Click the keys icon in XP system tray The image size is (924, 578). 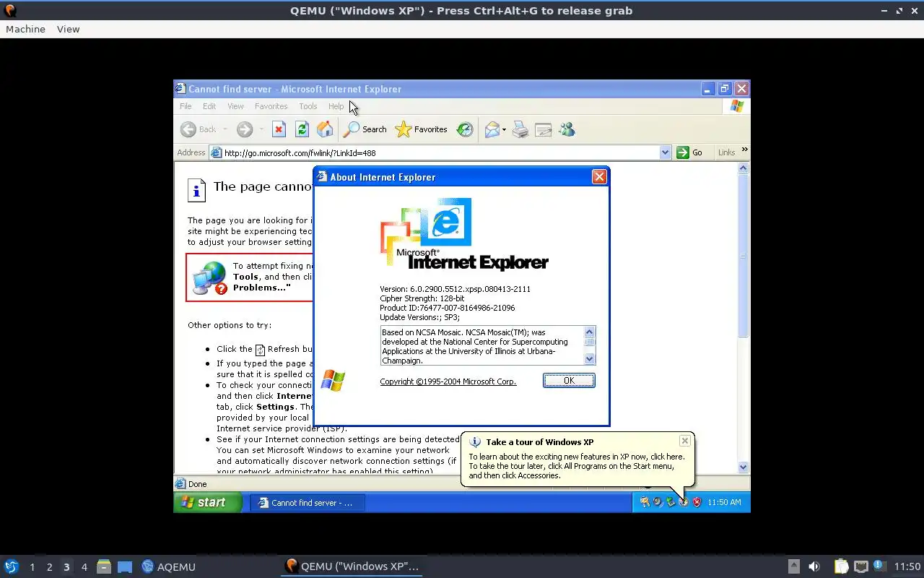coord(644,502)
